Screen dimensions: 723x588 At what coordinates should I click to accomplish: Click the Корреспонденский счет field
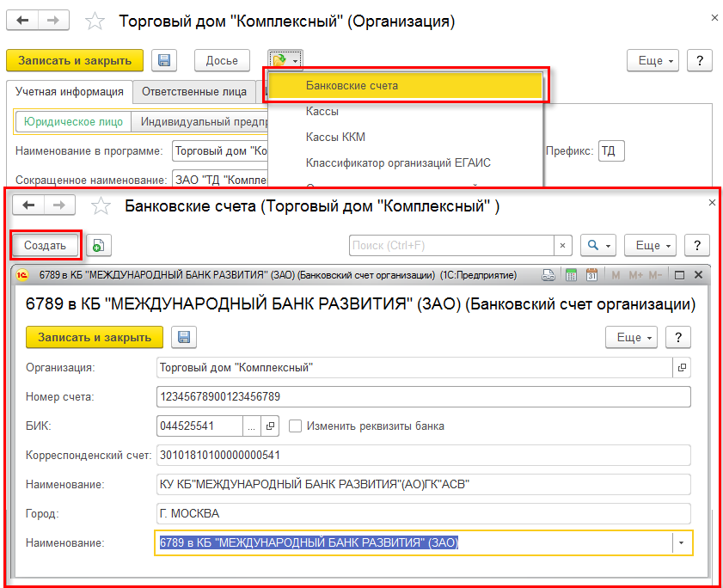click(x=424, y=455)
